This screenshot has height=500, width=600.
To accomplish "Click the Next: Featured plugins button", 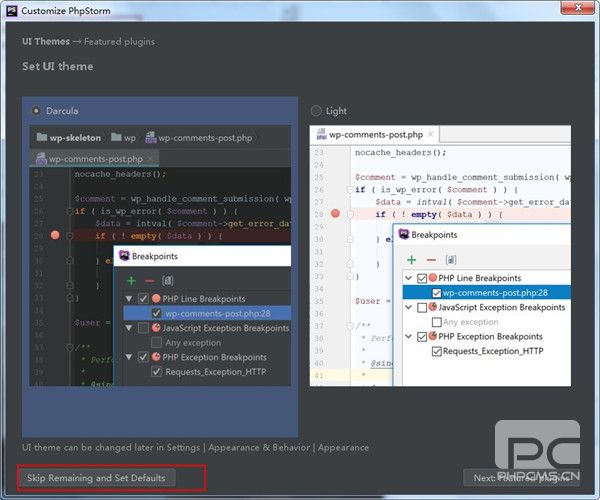I will coord(521,478).
